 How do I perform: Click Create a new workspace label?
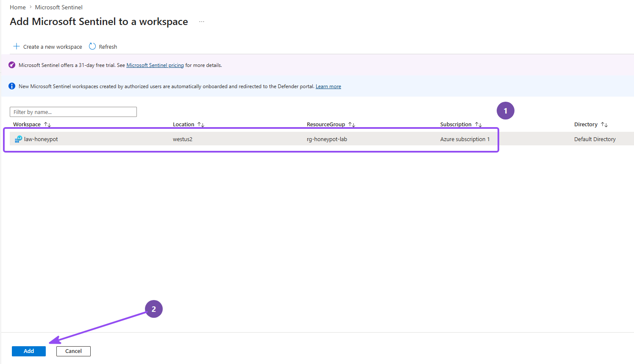tap(53, 47)
